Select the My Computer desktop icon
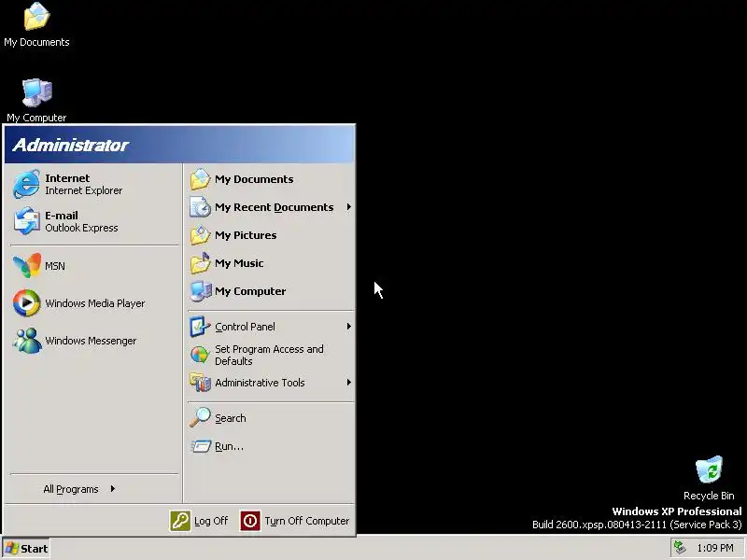The width and height of the screenshot is (747, 560). (36, 92)
